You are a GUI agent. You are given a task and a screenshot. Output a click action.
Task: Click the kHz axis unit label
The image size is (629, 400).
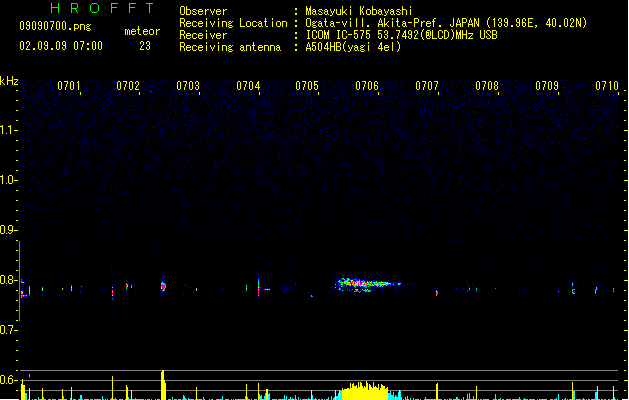(9, 81)
